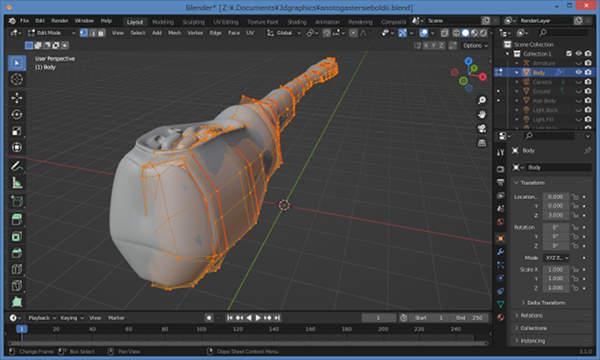
Task: Open rotation Mode XYZ dropdown
Action: tap(556, 258)
